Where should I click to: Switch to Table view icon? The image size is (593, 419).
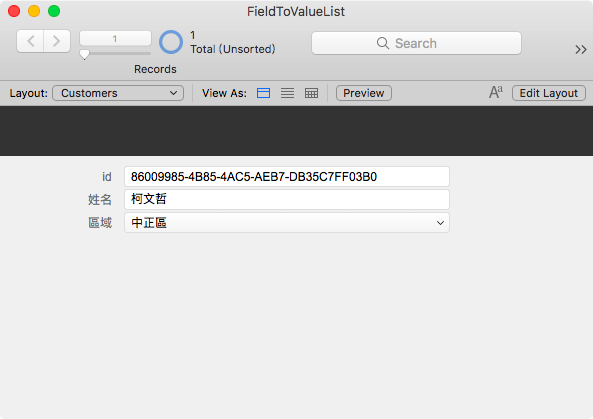click(311, 93)
